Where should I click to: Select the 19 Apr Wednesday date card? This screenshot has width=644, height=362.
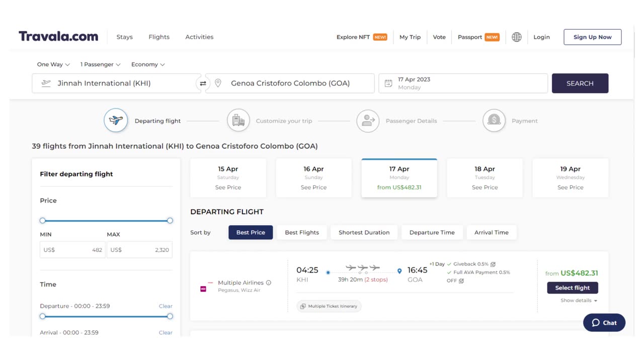(570, 178)
